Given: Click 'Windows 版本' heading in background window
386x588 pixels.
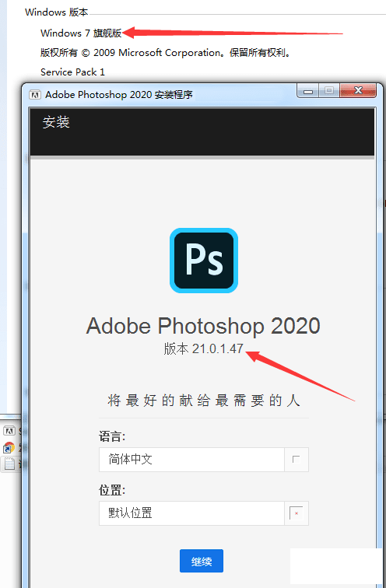Looking at the screenshot, I should click(56, 12).
